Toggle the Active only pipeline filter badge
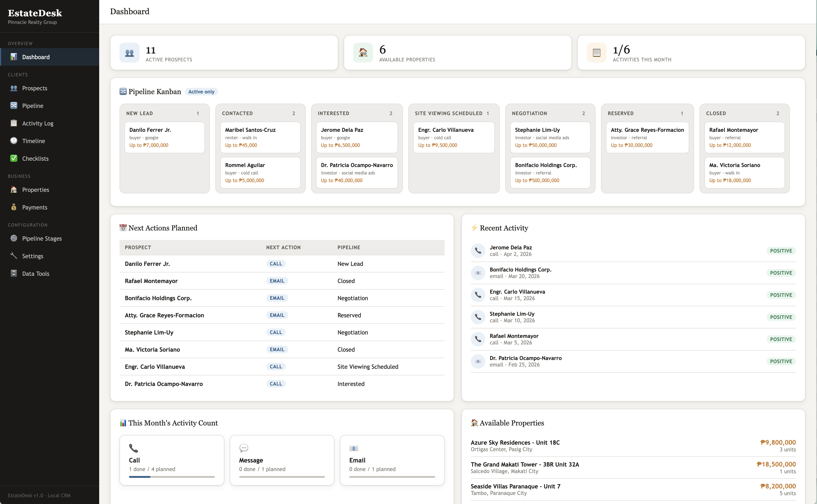The width and height of the screenshot is (817, 504). (x=201, y=92)
